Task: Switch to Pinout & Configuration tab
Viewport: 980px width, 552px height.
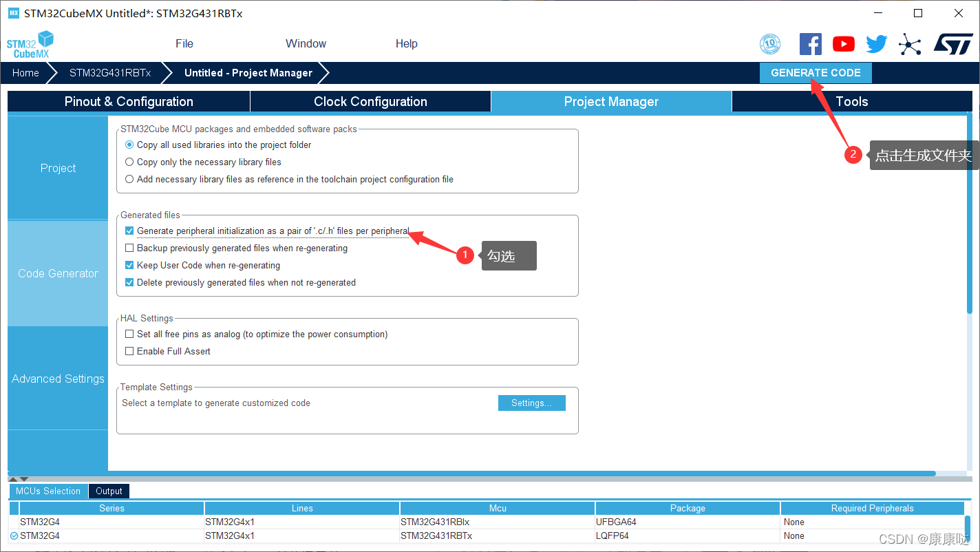Action: click(129, 101)
